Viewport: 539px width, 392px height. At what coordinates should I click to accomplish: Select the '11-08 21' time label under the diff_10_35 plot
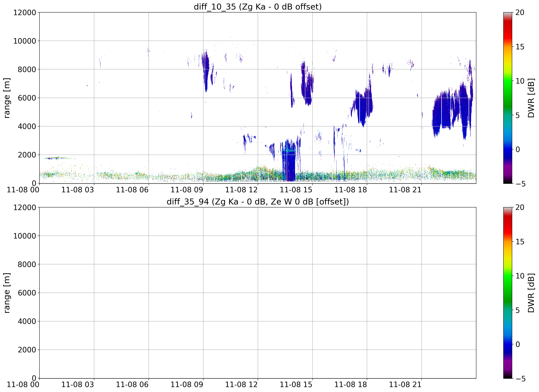coord(405,190)
